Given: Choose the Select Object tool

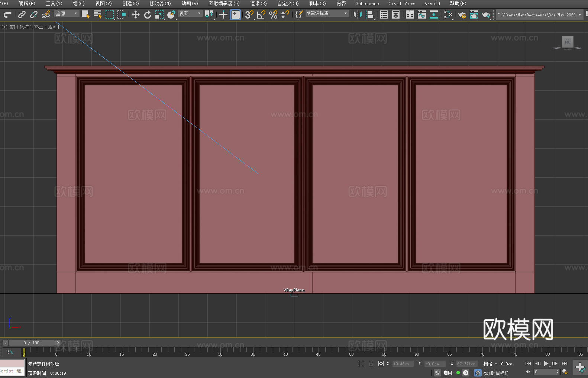Looking at the screenshot, I should (x=85, y=14).
